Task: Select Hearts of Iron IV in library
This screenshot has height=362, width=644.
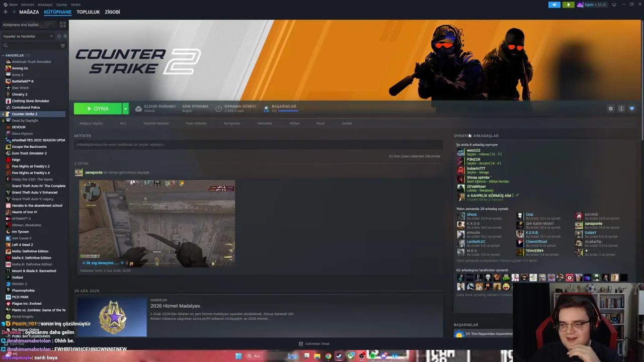Action: 25,212
